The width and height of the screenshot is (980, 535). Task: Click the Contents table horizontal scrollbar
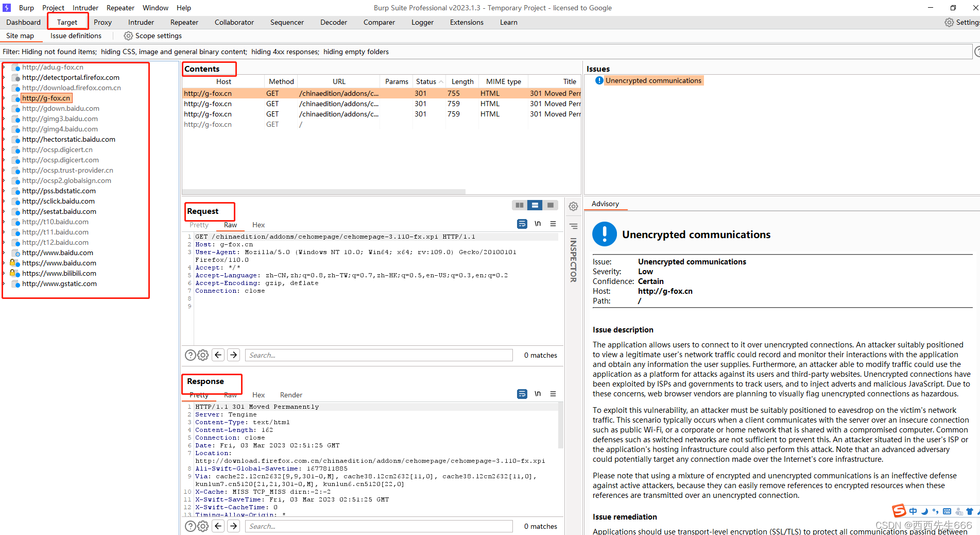[324, 192]
